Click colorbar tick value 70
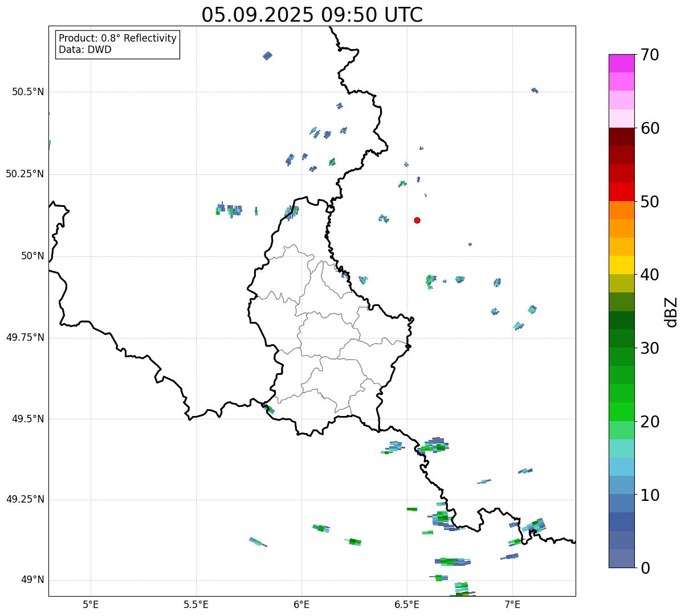The height and width of the screenshot is (616, 685). coord(650,55)
